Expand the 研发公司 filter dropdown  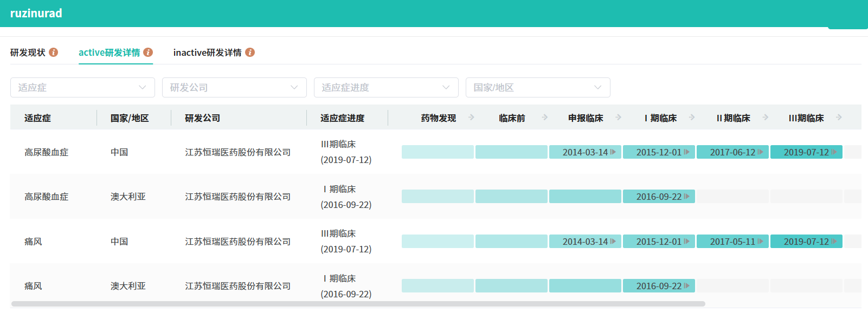[x=234, y=87]
